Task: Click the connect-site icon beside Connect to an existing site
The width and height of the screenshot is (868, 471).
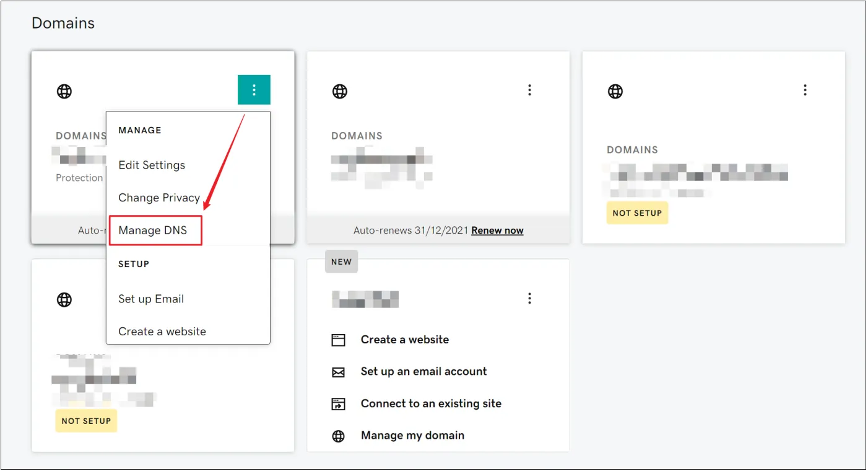Action: coord(338,404)
